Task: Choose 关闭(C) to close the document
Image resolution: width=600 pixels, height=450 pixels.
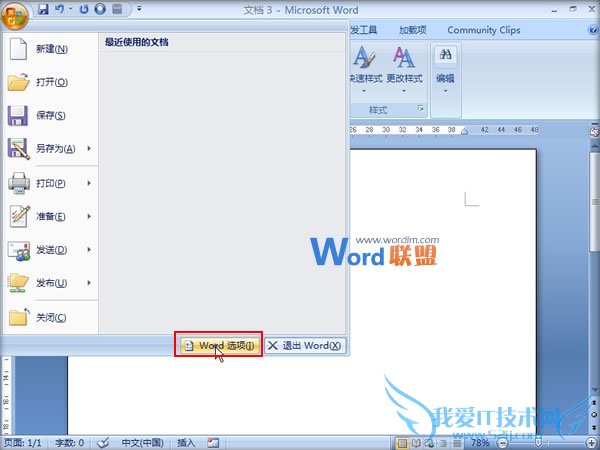Action: pyautogui.click(x=50, y=317)
